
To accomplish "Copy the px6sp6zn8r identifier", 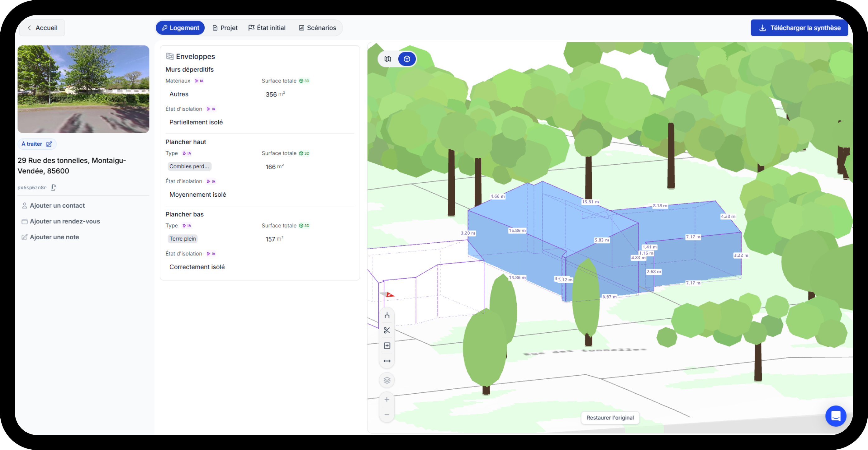I will pyautogui.click(x=54, y=187).
